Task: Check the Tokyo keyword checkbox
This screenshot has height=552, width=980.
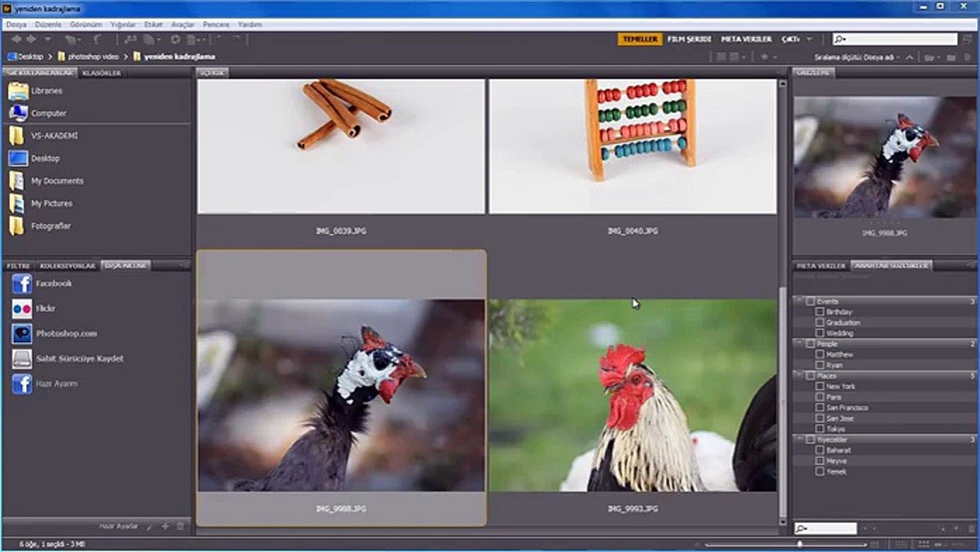Action: pyautogui.click(x=819, y=429)
